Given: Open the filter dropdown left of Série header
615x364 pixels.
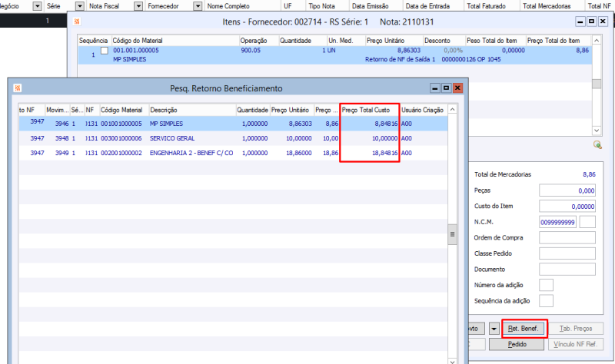Looking at the screenshot, I should click(x=37, y=6).
